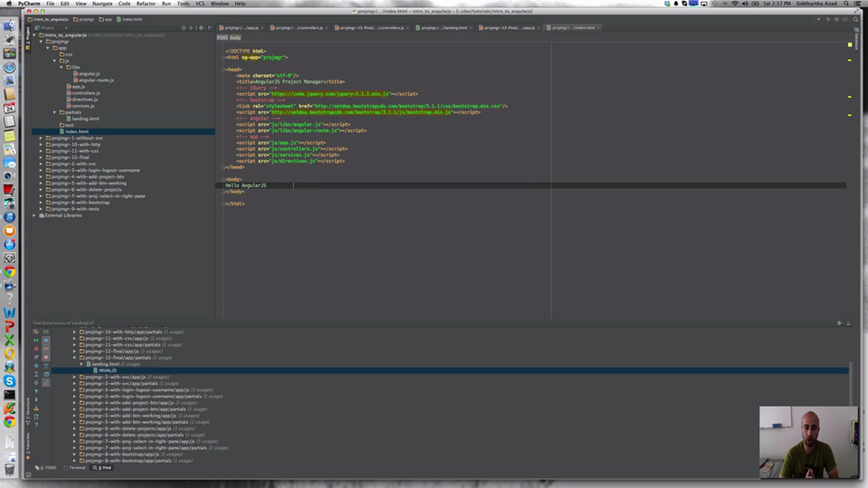Open Skype from the Dock
This screenshot has height=488, width=868.
pyautogui.click(x=9, y=381)
